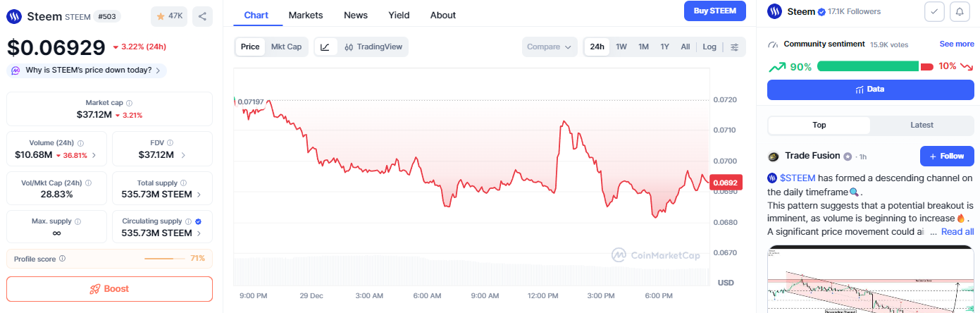Screen dimensions: 980x313
Task: Click See more in Community sentiment
Action: pyautogui.click(x=957, y=44)
